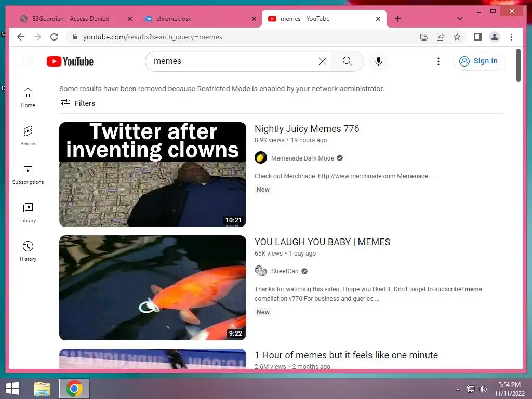Clear the search box with X icon
This screenshot has height=399, width=532.
coord(322,61)
